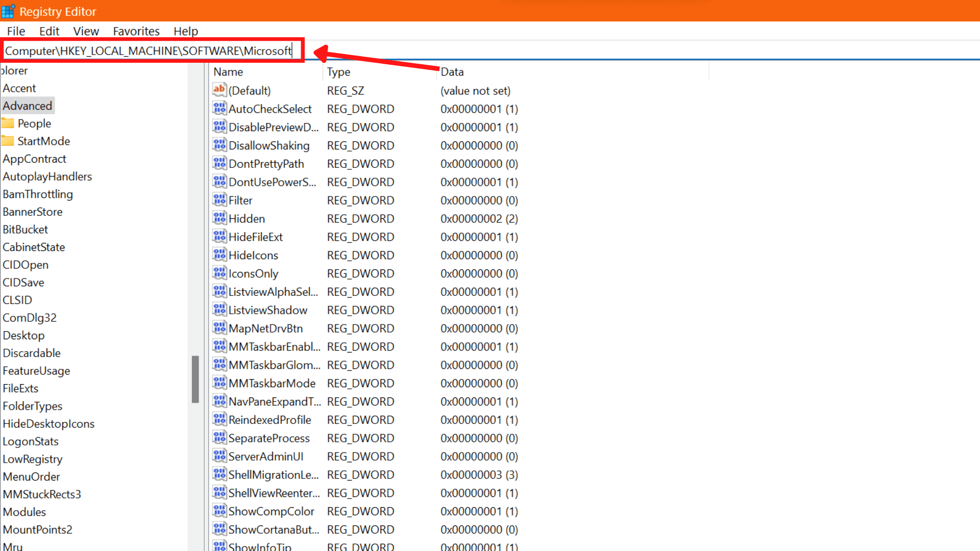Select the IconsOnly DWORD icon
This screenshot has height=551, width=980.
[219, 273]
